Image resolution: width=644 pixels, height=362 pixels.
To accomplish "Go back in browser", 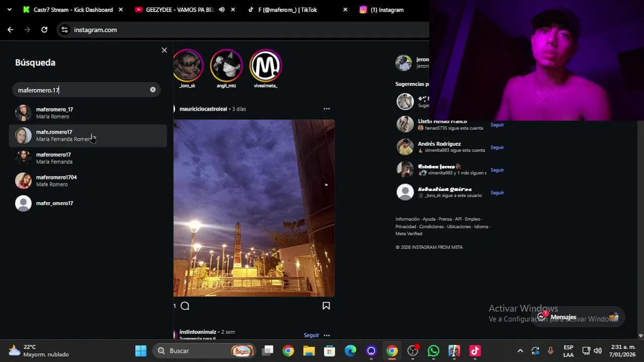I will click(11, 30).
